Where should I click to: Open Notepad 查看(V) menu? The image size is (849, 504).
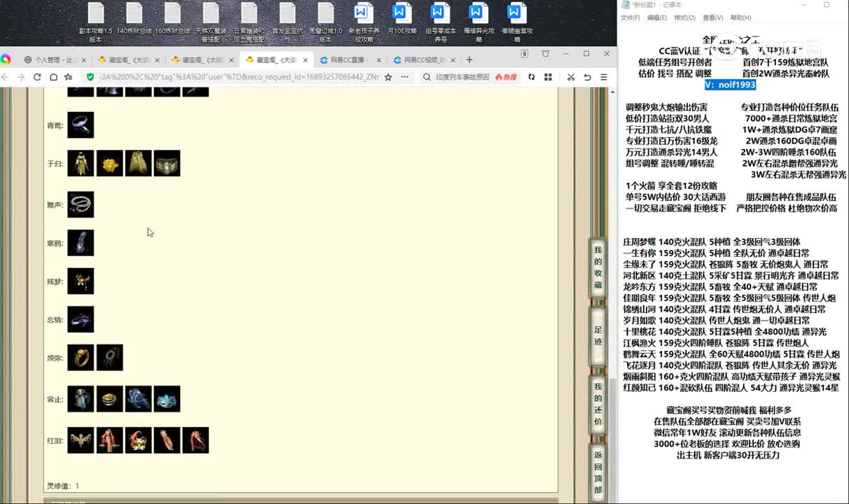click(713, 17)
